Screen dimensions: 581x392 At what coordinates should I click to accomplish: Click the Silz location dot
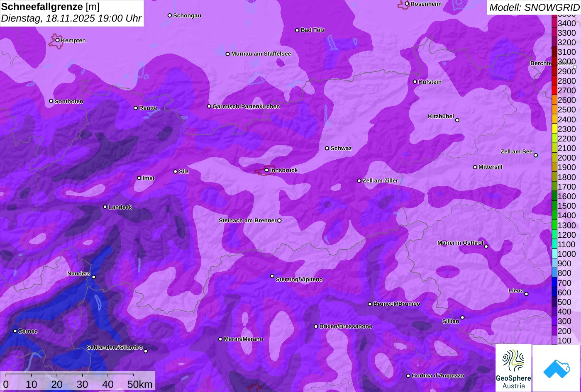176,171
